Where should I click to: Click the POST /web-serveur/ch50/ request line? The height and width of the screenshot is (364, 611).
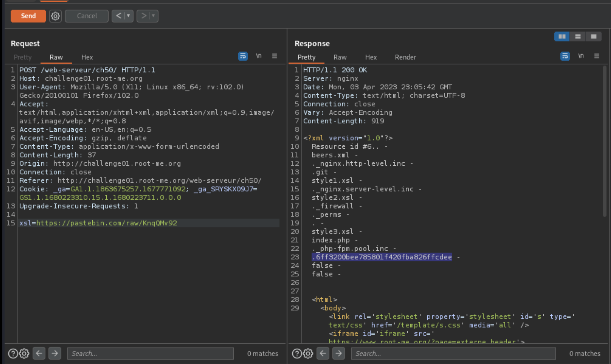(87, 70)
